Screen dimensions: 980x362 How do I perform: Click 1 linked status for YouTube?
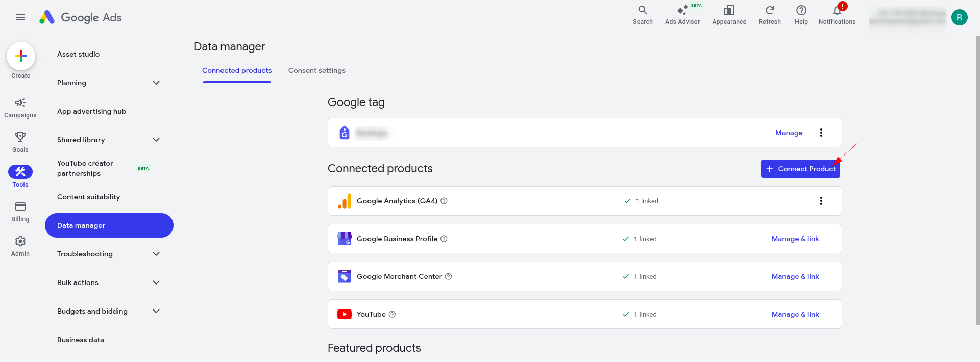click(640, 314)
